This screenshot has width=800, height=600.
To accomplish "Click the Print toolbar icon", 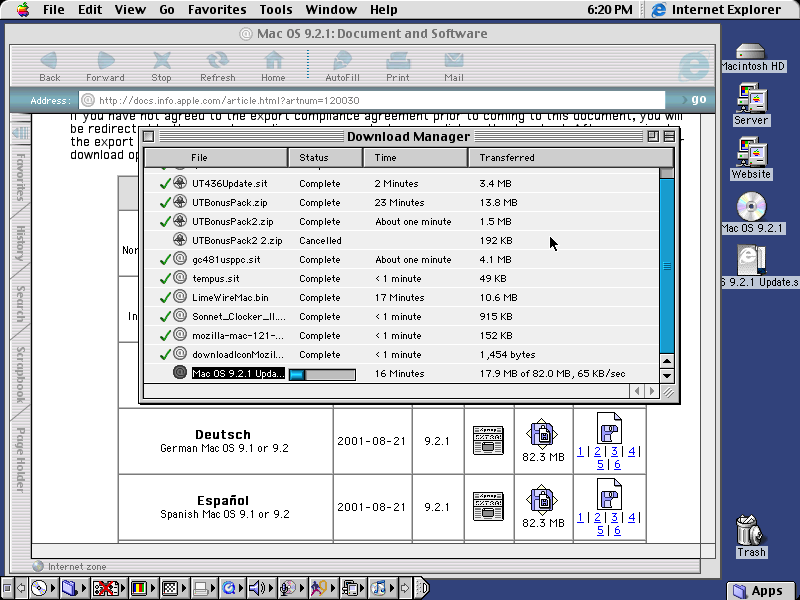I will [x=398, y=60].
